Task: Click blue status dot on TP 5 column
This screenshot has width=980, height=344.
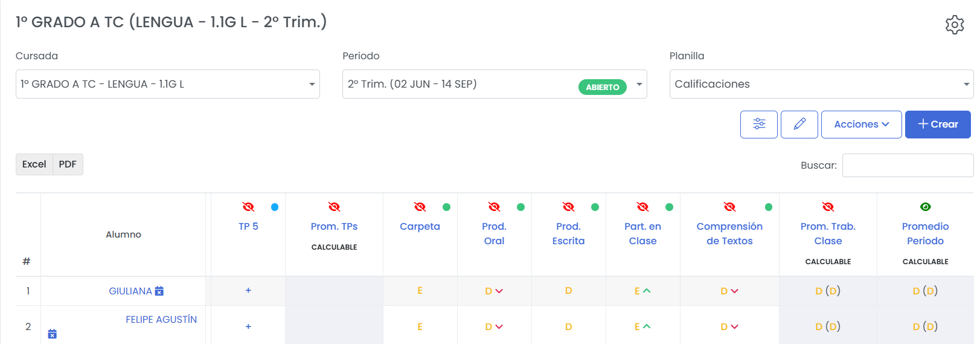Action: 275,207
